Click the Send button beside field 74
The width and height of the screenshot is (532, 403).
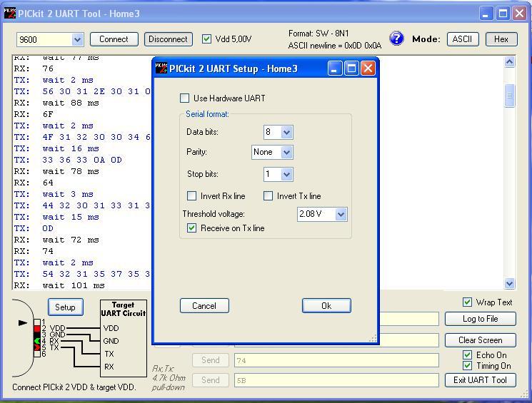click(x=211, y=360)
